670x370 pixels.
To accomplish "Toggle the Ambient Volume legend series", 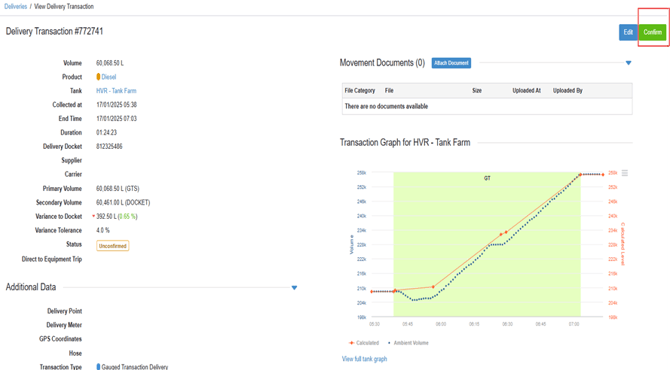I will [x=408, y=343].
